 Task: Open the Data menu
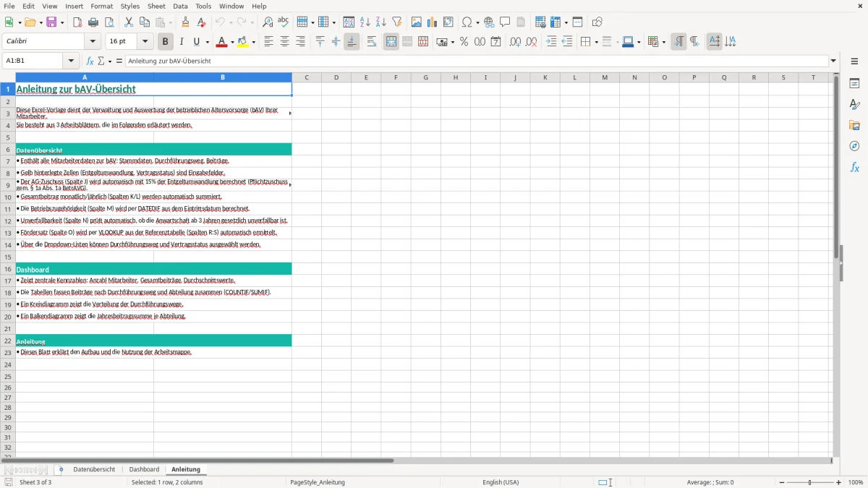(180, 6)
